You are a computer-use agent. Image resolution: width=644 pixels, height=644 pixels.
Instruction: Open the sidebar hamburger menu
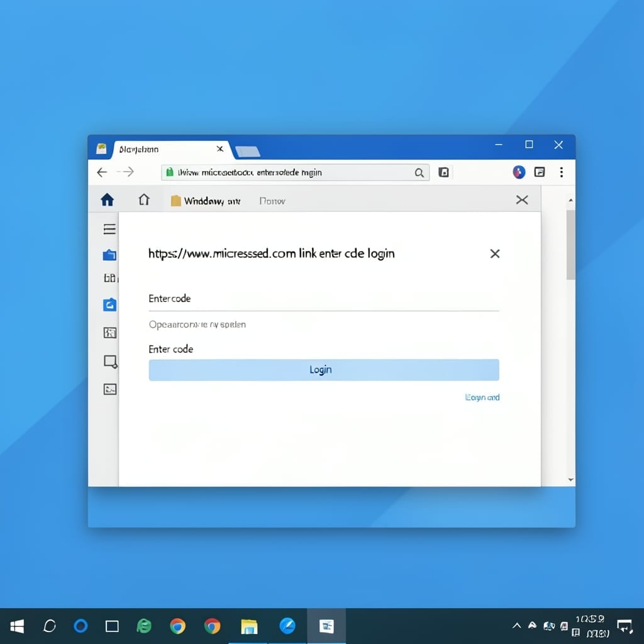[109, 229]
